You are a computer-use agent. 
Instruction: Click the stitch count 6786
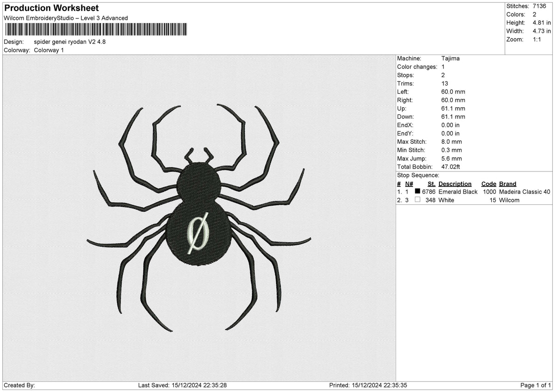pos(429,191)
